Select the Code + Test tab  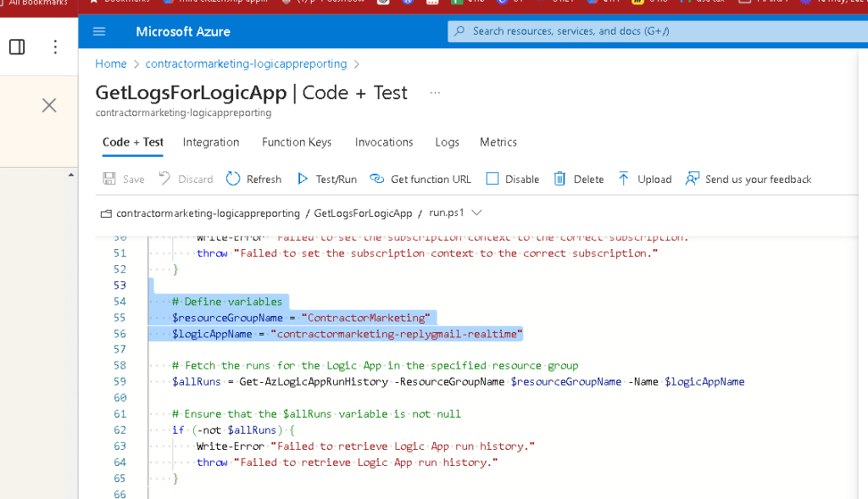[133, 142]
